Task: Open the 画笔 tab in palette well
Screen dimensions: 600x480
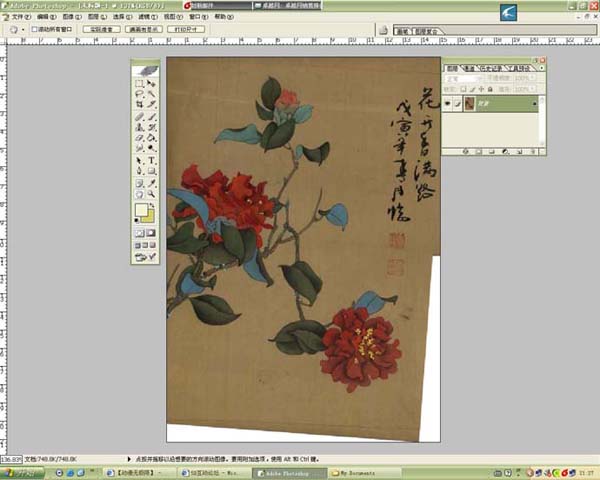Action: pyautogui.click(x=402, y=31)
